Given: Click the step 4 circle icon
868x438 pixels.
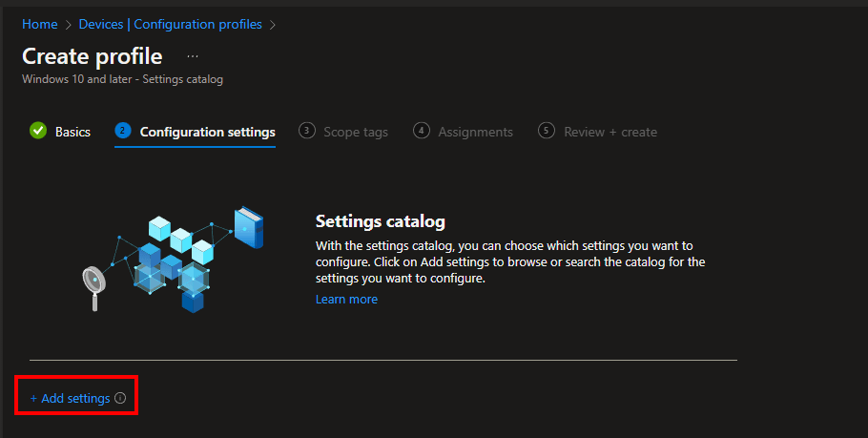Looking at the screenshot, I should [422, 131].
